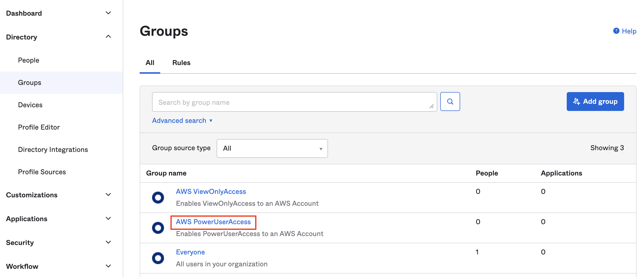Click the AWS ViewOnlyAccess group icon

pyautogui.click(x=158, y=197)
